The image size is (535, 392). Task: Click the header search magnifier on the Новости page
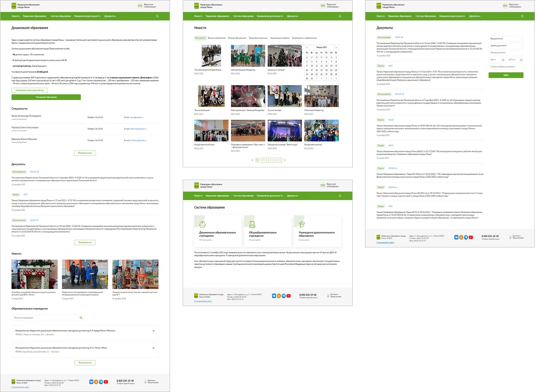(340, 16)
